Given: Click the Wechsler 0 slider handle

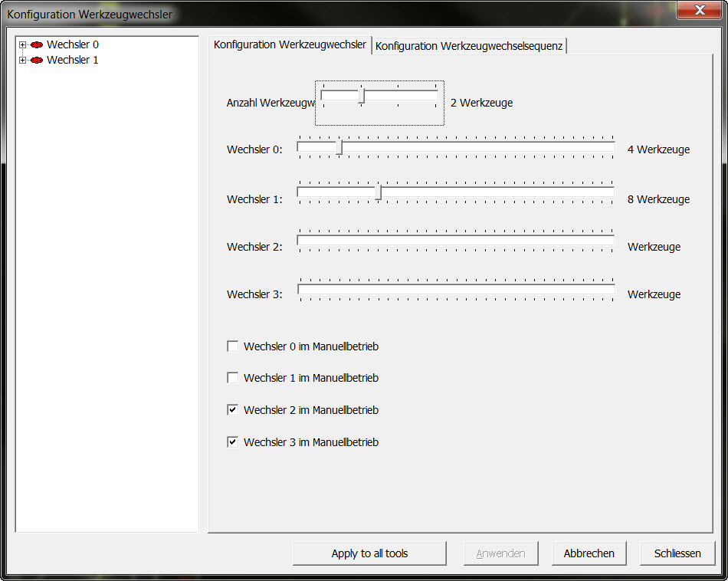Looking at the screenshot, I should pyautogui.click(x=339, y=147).
